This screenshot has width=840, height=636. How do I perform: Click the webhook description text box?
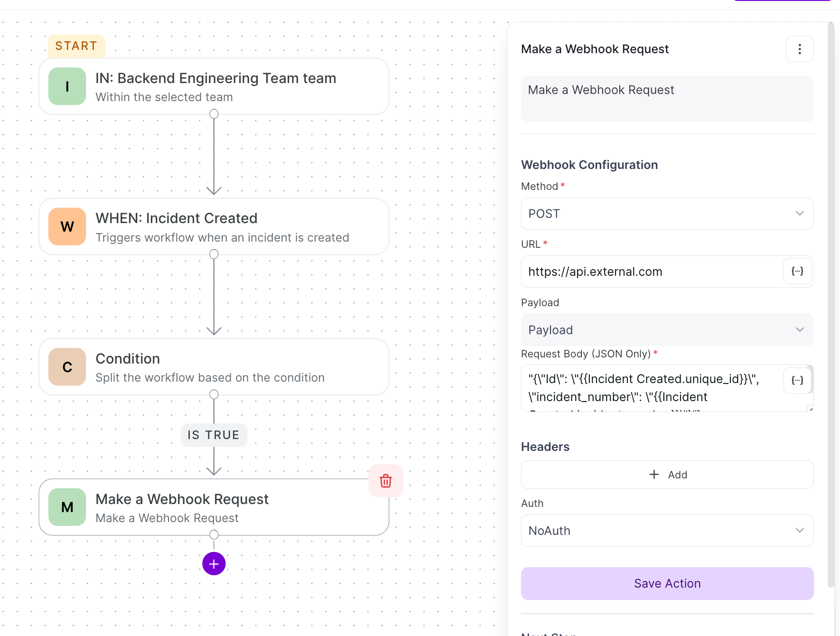[x=667, y=99]
